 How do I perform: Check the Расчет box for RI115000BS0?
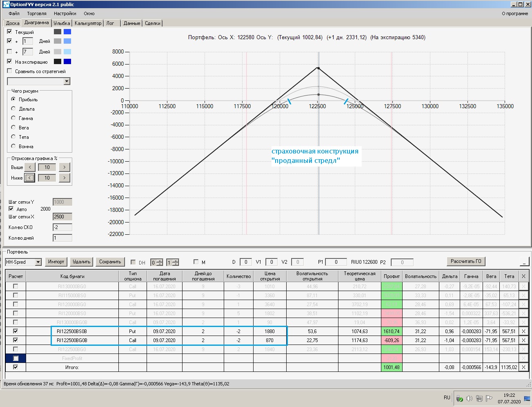(16, 296)
